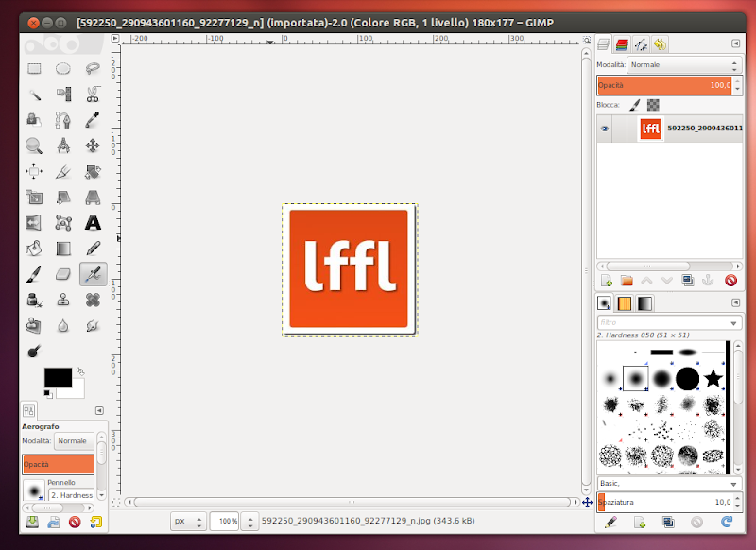Switch to the Undo History tab
This screenshot has height=550, width=756.
click(660, 44)
